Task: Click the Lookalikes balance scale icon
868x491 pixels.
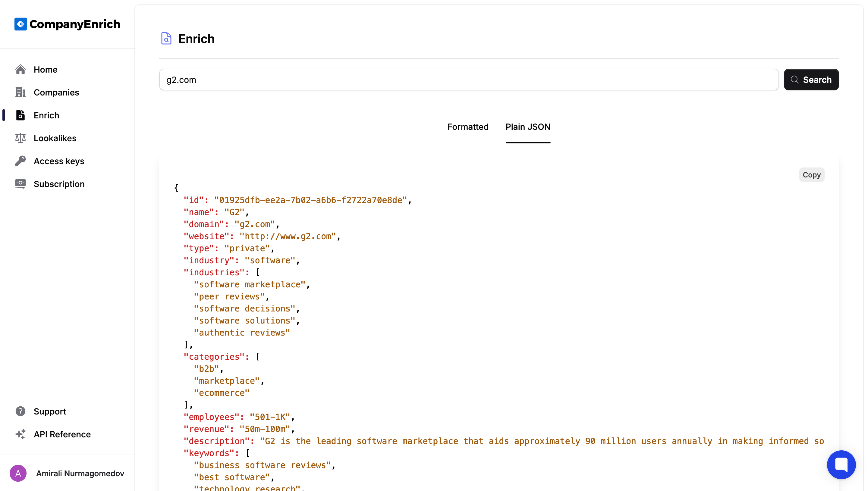Action: (20, 138)
